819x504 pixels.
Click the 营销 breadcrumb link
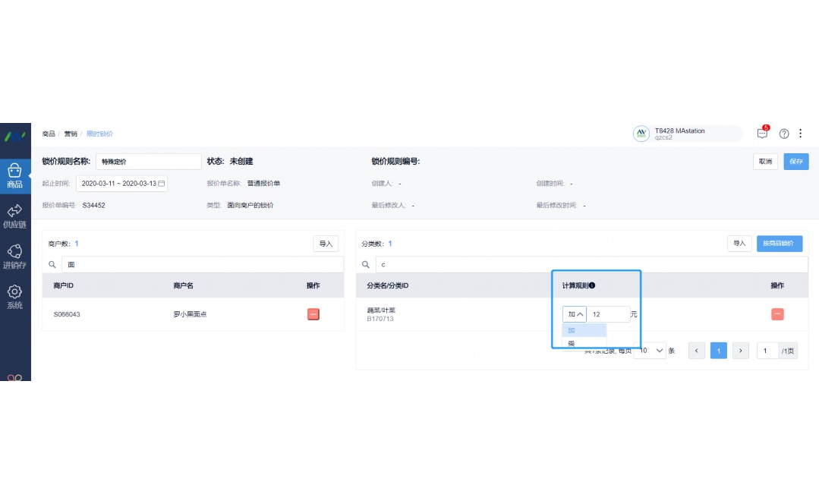tap(72, 134)
